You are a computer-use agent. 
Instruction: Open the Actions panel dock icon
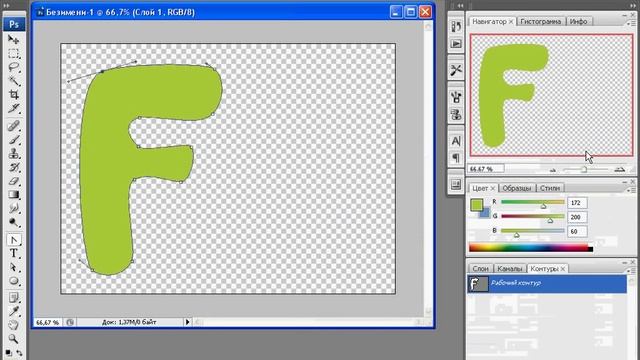point(456,44)
